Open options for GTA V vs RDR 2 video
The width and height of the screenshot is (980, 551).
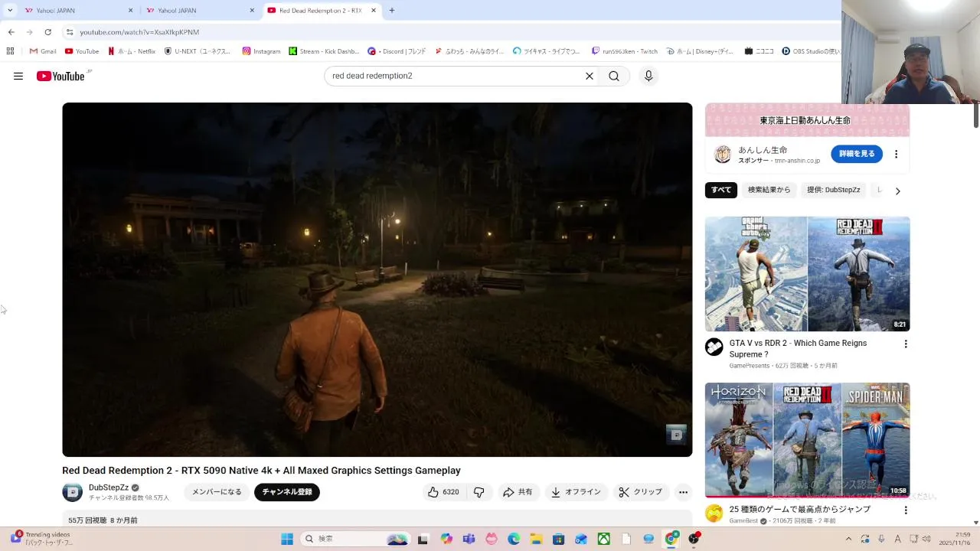pos(906,344)
